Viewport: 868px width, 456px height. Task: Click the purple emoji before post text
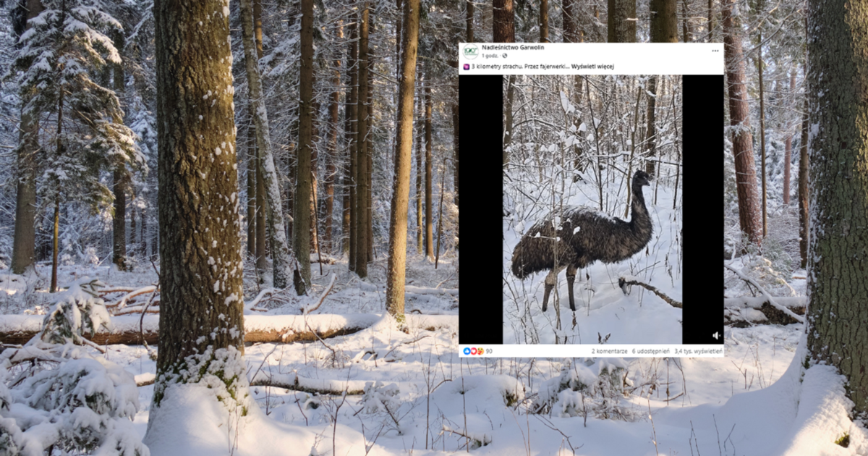point(467,67)
